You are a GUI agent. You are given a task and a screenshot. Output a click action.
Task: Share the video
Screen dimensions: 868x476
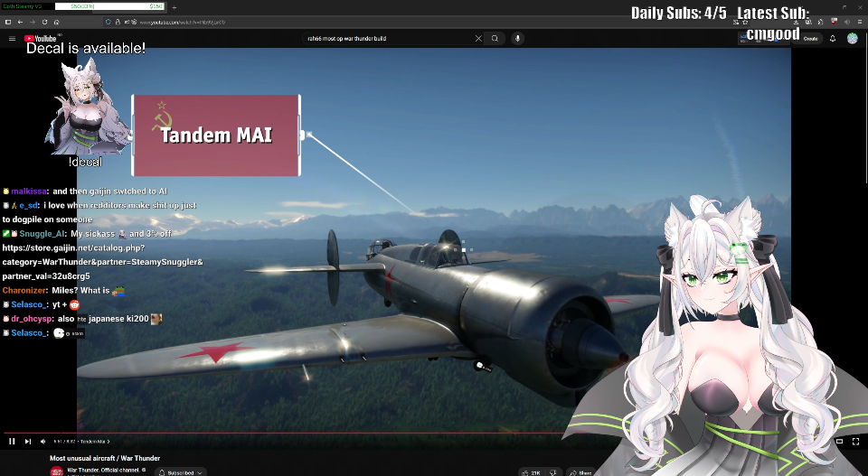point(580,472)
